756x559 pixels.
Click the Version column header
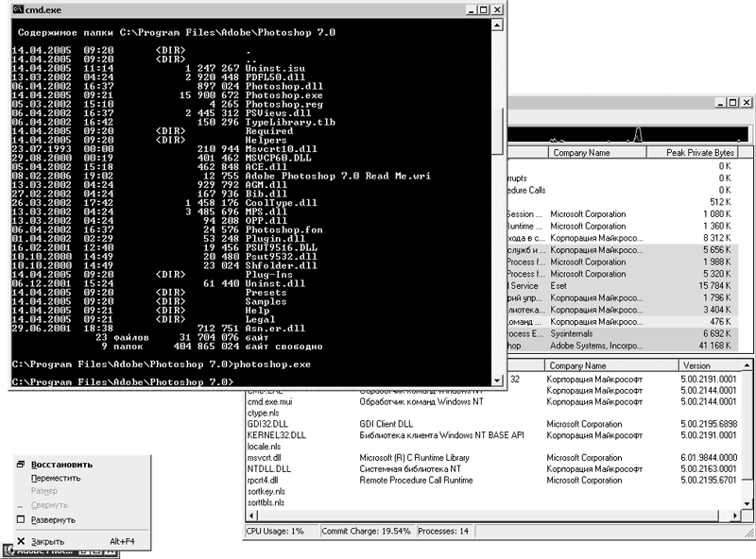pyautogui.click(x=713, y=365)
